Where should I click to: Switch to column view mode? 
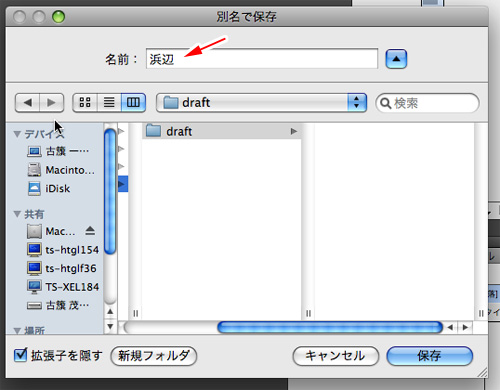click(133, 102)
